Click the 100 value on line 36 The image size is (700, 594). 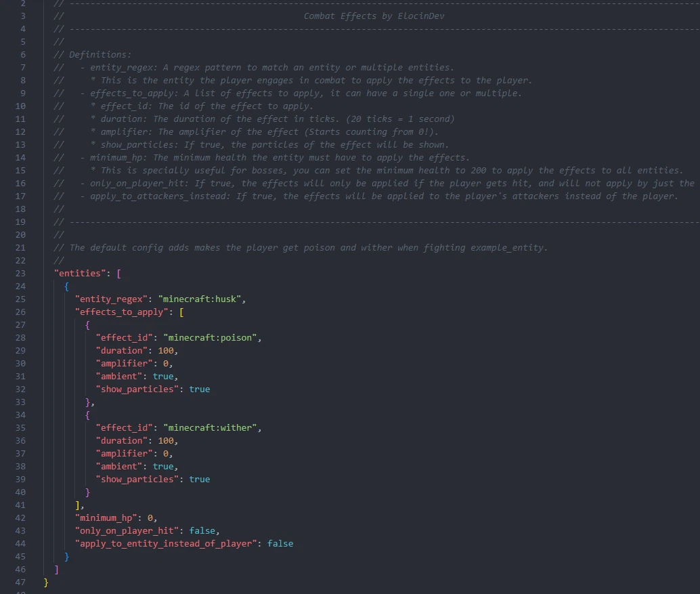pos(166,441)
